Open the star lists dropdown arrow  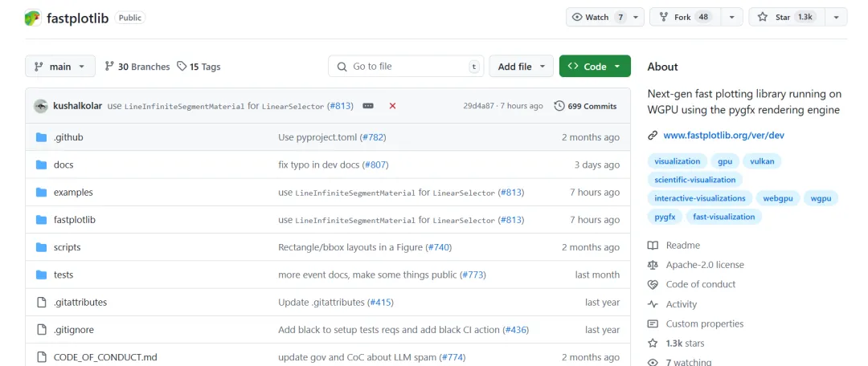(x=836, y=17)
